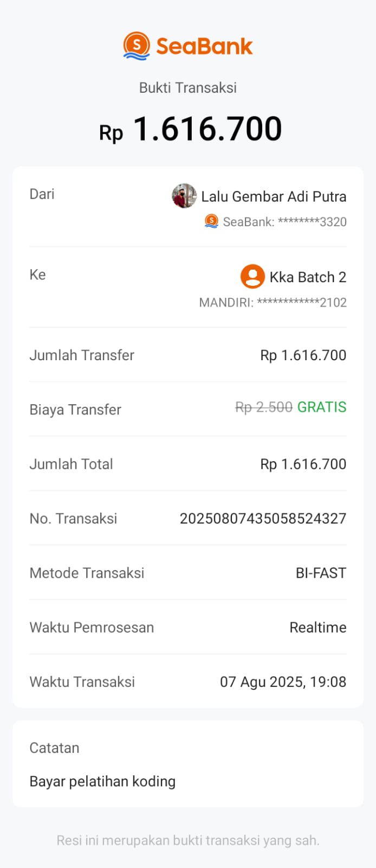Select the Jumlah Transfer amount value
376x868 pixels.
(303, 355)
